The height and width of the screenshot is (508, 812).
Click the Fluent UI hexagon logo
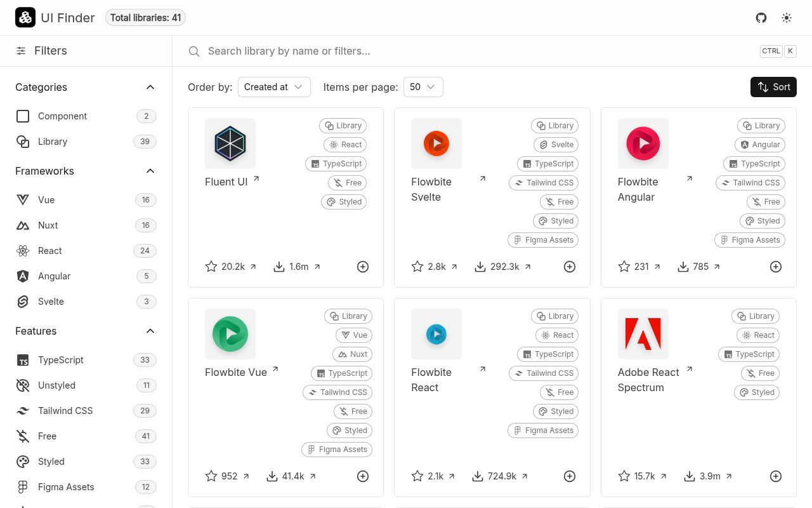pos(230,144)
